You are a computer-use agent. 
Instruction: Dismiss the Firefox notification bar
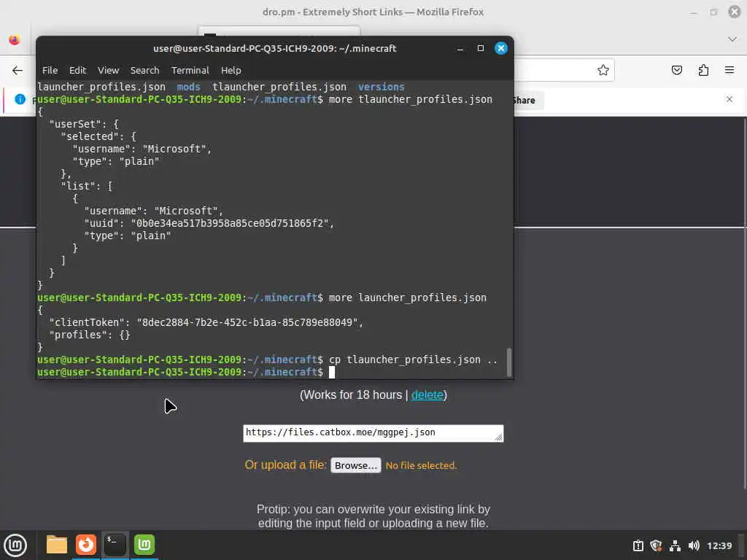coord(729,99)
